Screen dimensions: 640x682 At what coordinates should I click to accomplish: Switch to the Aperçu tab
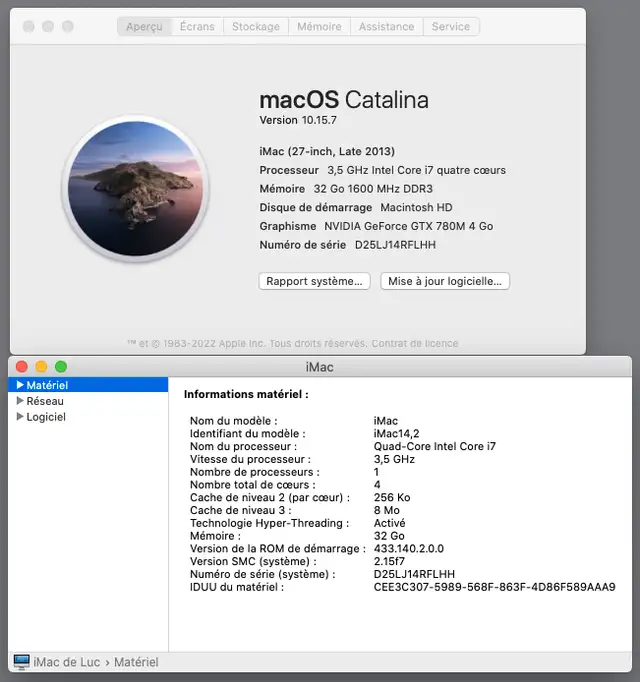point(144,27)
